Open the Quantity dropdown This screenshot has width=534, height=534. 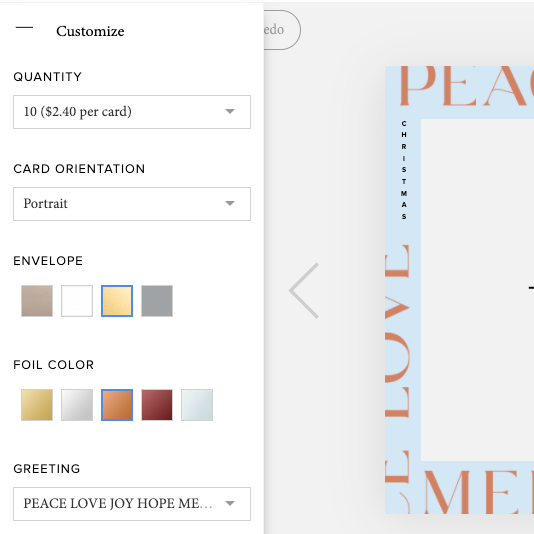[132, 112]
